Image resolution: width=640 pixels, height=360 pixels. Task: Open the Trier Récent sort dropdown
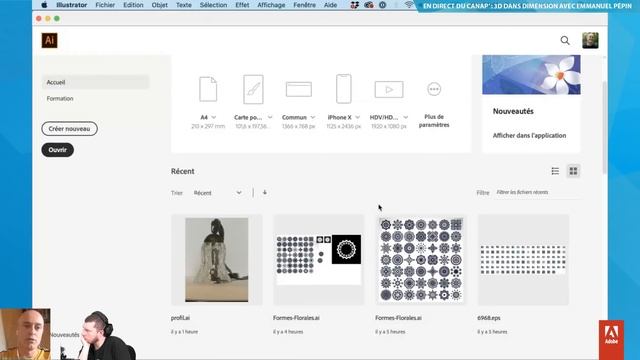tap(218, 193)
